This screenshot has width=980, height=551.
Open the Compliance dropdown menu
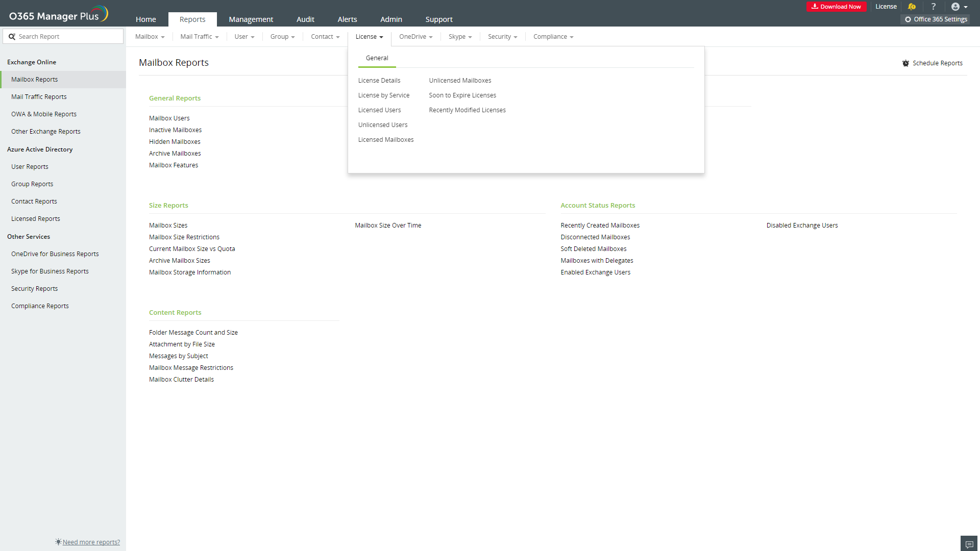tap(553, 37)
